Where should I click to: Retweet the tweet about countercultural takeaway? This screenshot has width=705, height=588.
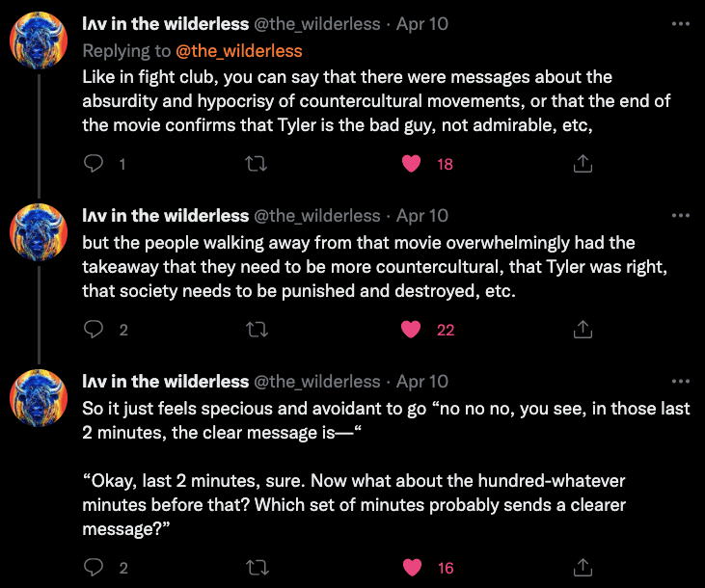pyautogui.click(x=257, y=330)
